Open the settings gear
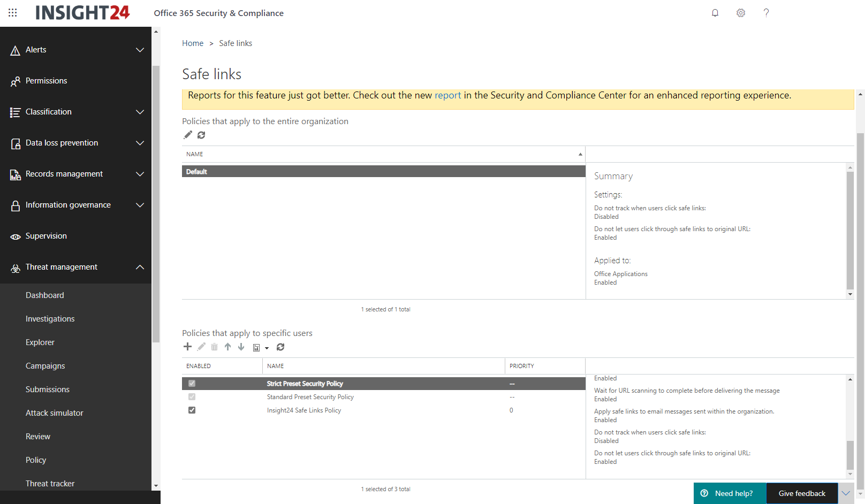Viewport: 865px width, 504px height. [x=741, y=13]
